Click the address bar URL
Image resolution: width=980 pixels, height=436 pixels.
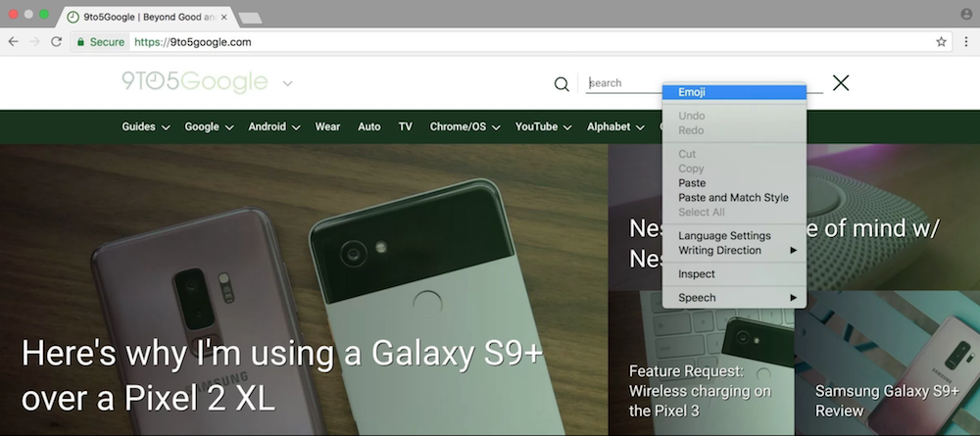pyautogui.click(x=192, y=42)
